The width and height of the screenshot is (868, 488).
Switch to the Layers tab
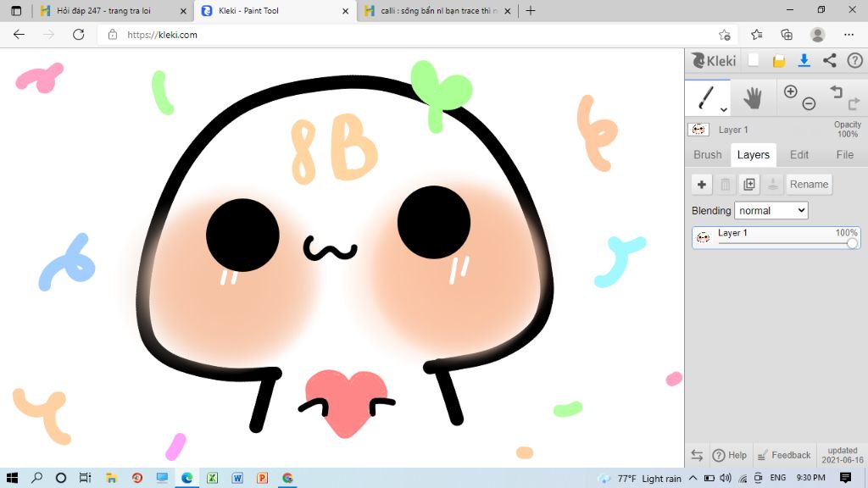coord(754,155)
